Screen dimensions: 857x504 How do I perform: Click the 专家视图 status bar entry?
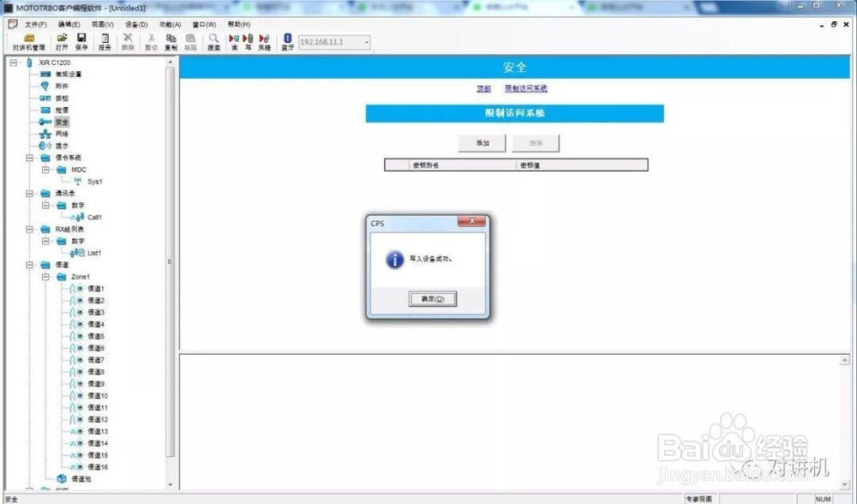pyautogui.click(x=699, y=499)
